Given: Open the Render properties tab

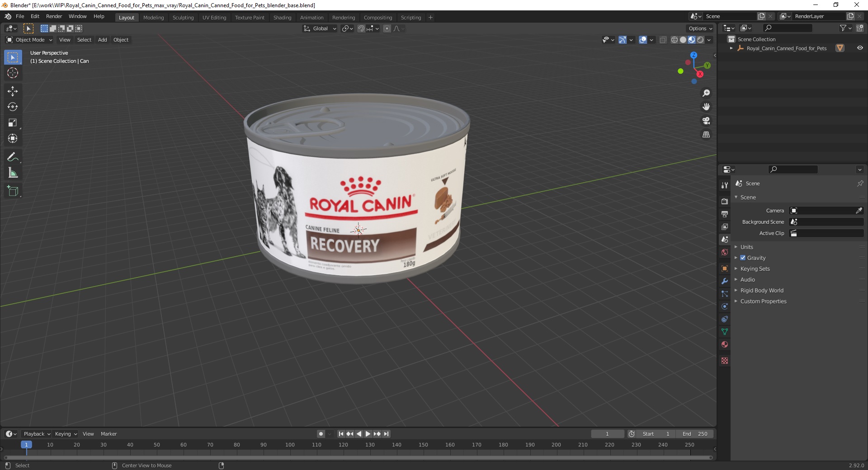Looking at the screenshot, I should pos(725,201).
